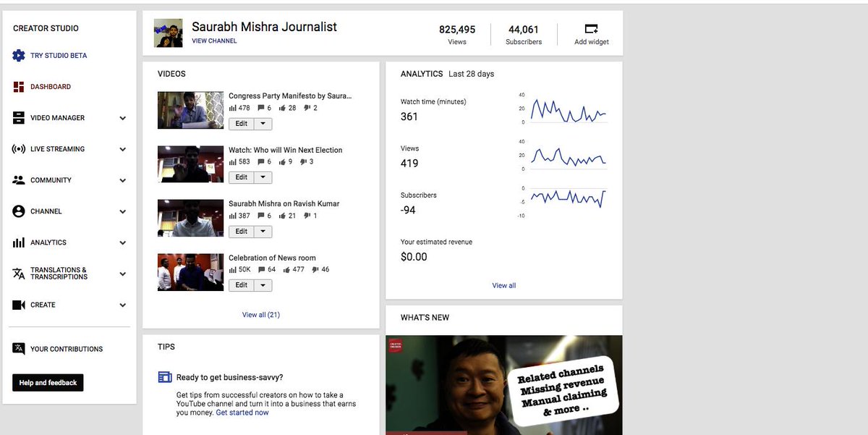Click the channel avatar picture
This screenshot has width=868, height=435.
[168, 33]
